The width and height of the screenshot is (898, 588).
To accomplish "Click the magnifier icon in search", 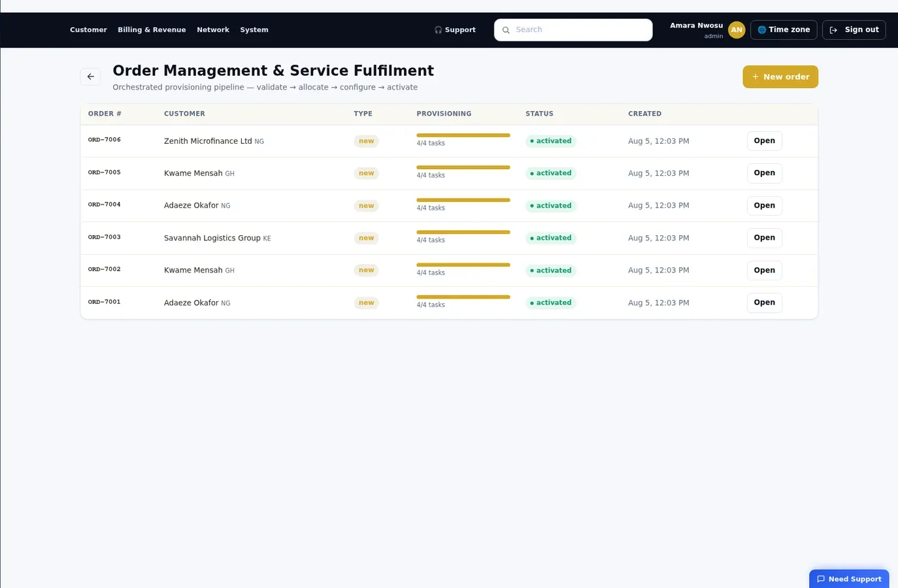I will [x=506, y=30].
